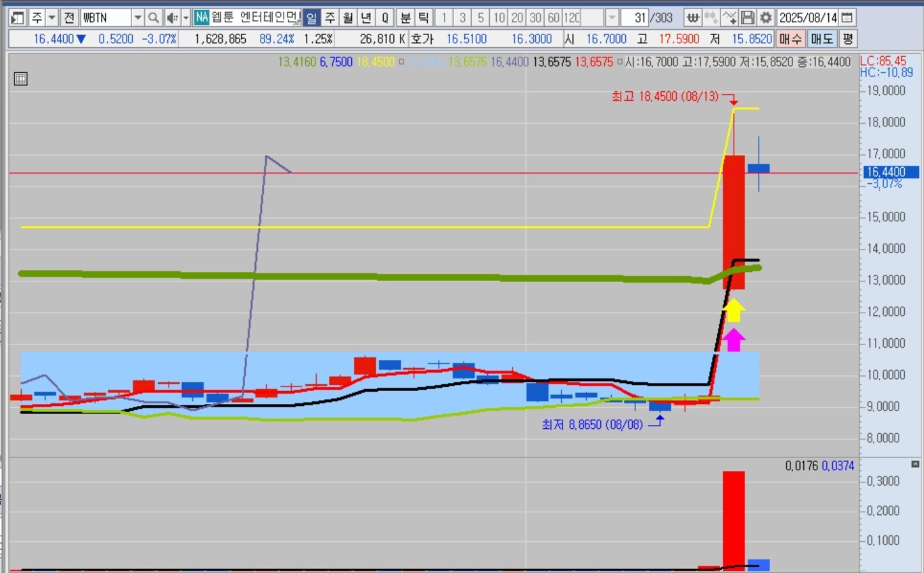Click the add indicator line-plus icon
Screen dimensions: 924x573
coord(729,18)
